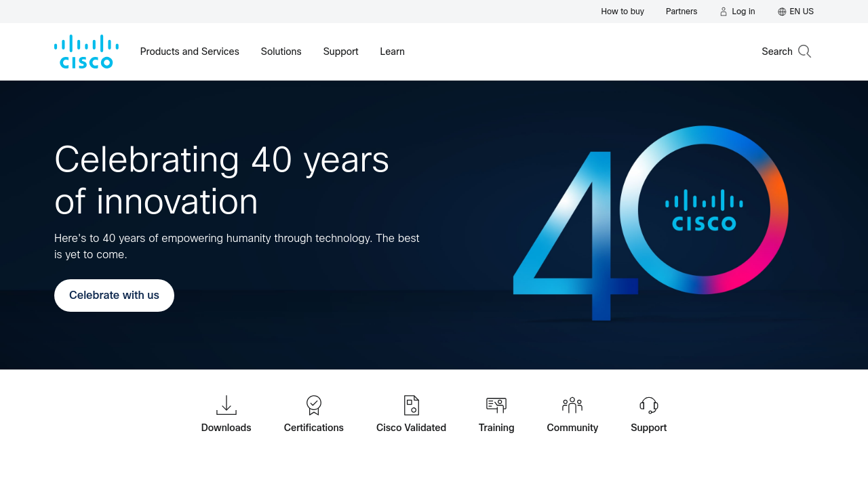Open the Downloads text link

click(x=226, y=428)
